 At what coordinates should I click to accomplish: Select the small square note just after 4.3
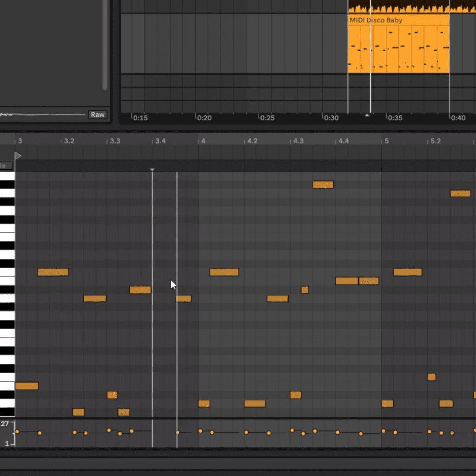click(x=305, y=290)
